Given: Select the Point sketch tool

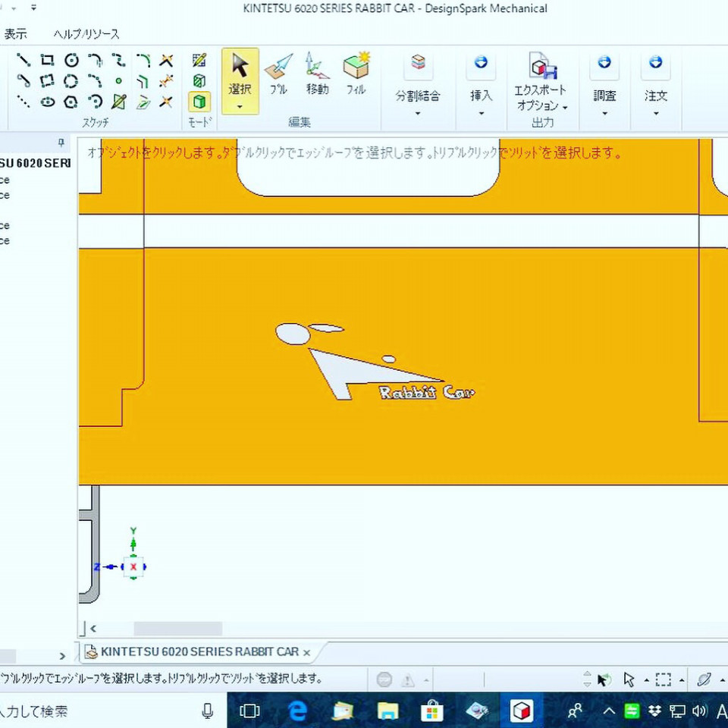Looking at the screenshot, I should pos(118,81).
